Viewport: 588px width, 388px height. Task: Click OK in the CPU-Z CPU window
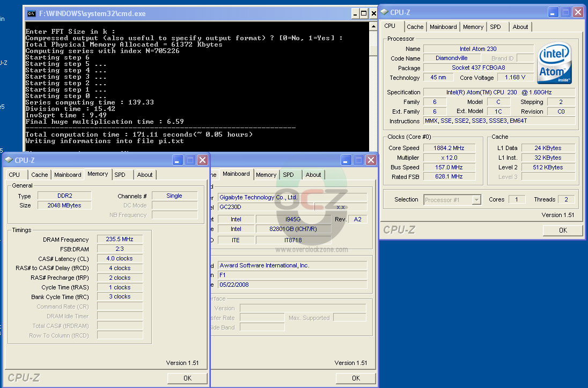click(563, 230)
